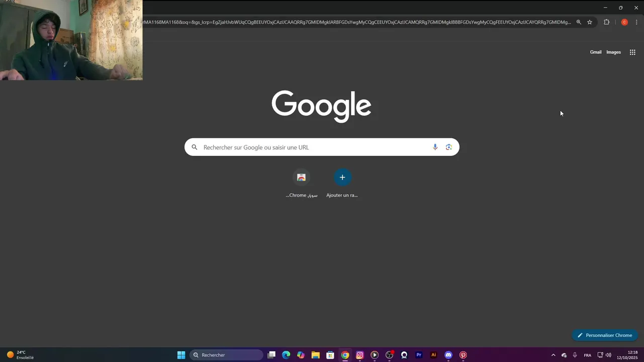Open File Explorer from taskbar

click(x=315, y=355)
